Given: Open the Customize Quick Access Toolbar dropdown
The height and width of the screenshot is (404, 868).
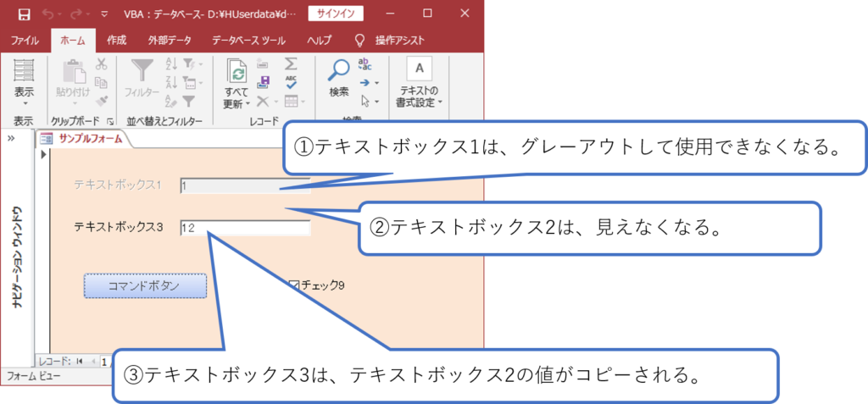Looking at the screenshot, I should point(104,14).
